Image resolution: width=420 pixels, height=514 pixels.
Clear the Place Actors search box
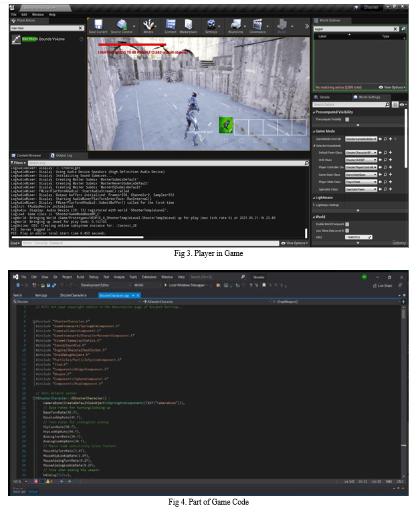point(80,28)
